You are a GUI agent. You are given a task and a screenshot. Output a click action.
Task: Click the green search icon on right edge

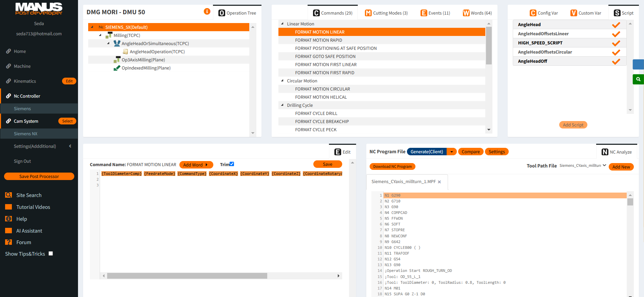[638, 79]
